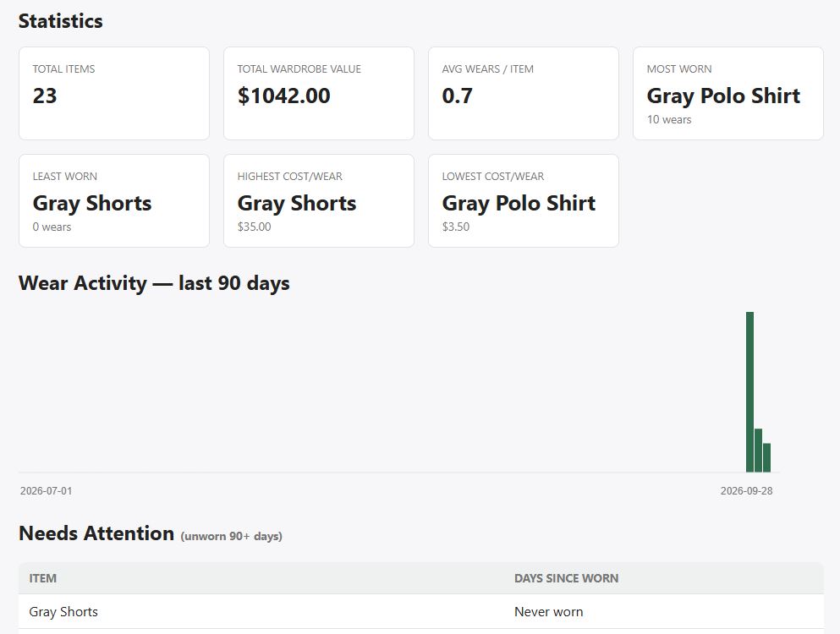Click the $1042.00 wardrobe value figure
The image size is (840, 634).
pos(284,96)
